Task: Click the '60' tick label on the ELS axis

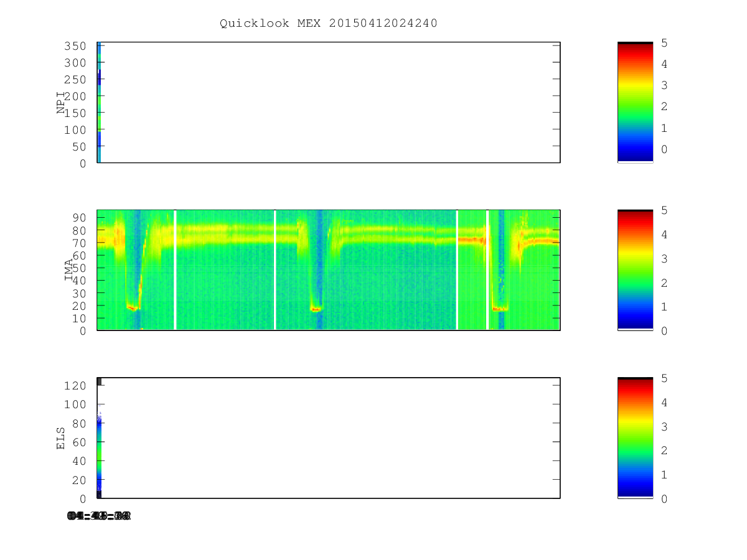Action: point(79,442)
